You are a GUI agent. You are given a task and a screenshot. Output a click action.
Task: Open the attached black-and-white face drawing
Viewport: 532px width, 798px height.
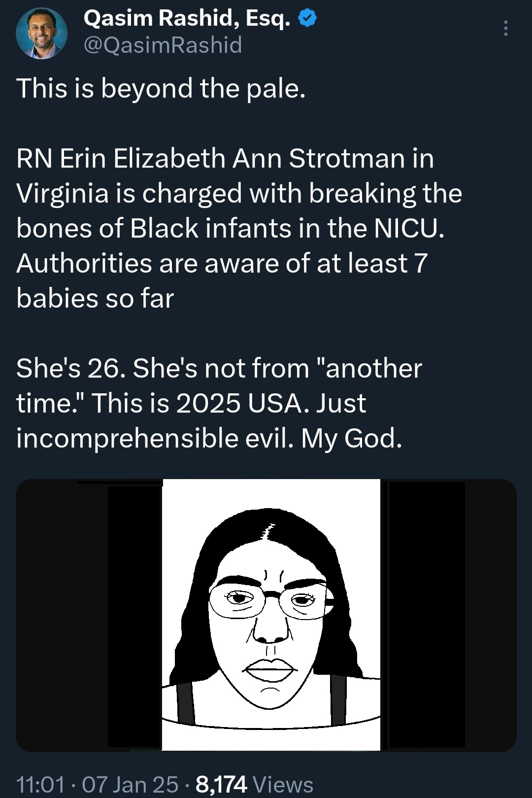coord(271,615)
